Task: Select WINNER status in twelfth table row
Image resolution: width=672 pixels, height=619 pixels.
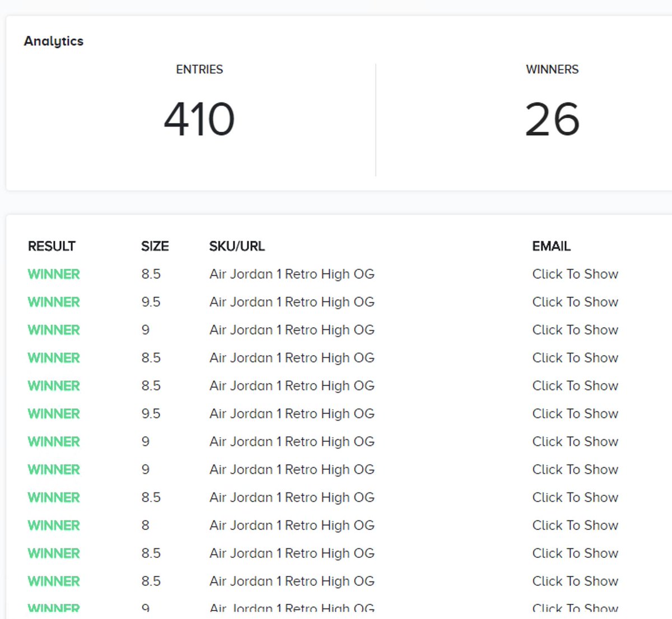Action: point(54,581)
